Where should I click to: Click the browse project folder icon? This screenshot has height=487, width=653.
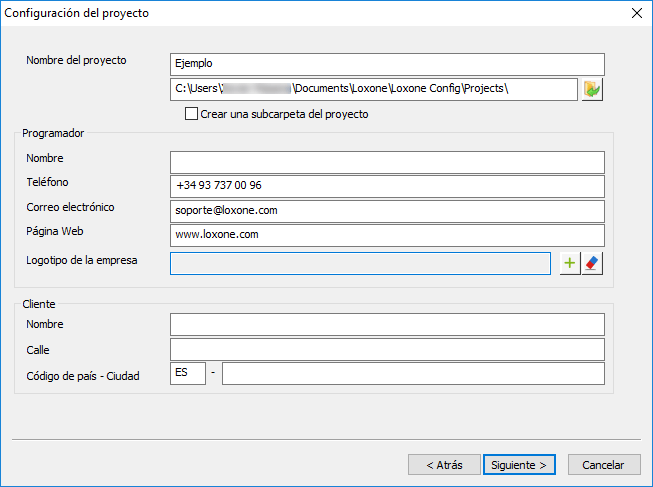[x=593, y=90]
